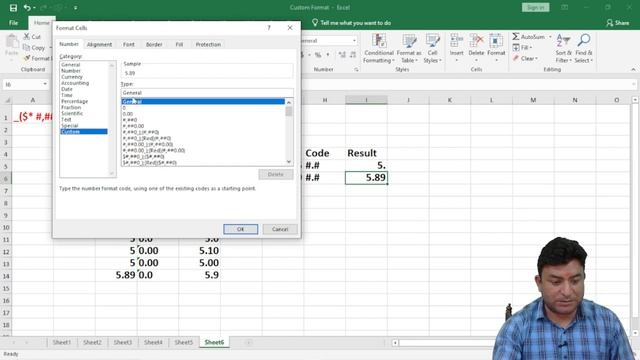Click the Cut scissors icon
Screen dimensions: 640x360
pos(27,37)
